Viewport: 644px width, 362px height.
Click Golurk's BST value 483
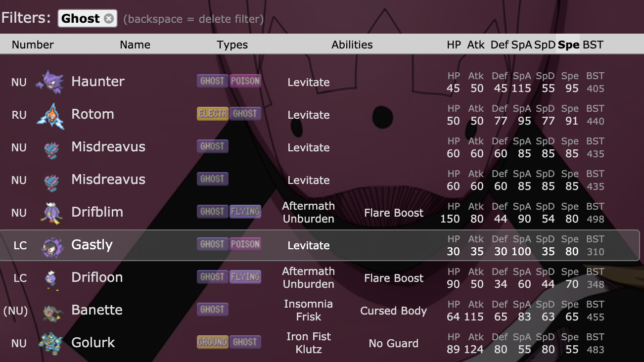pos(596,350)
